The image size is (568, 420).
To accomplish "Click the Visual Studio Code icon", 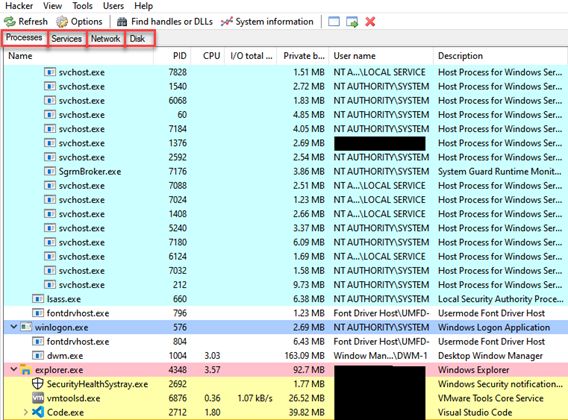I will (x=38, y=412).
